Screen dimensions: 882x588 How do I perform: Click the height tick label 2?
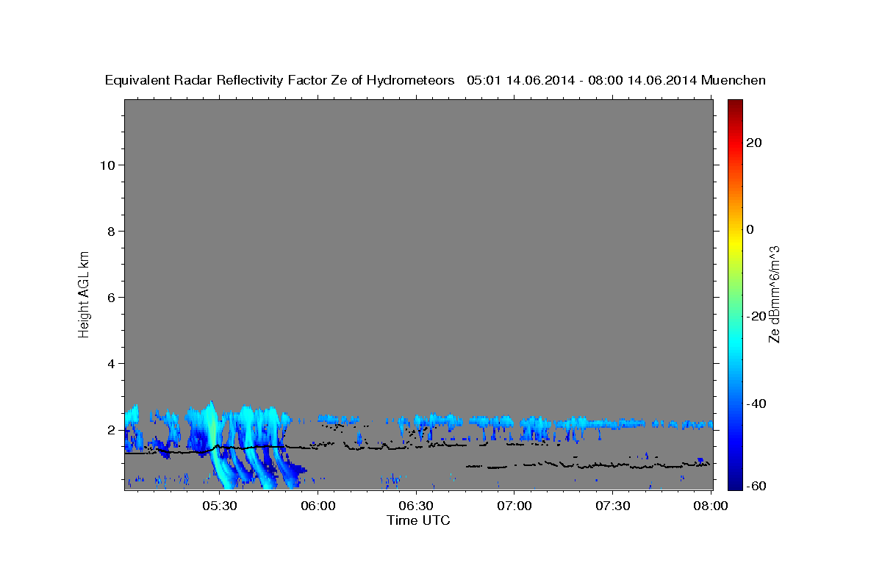point(112,429)
